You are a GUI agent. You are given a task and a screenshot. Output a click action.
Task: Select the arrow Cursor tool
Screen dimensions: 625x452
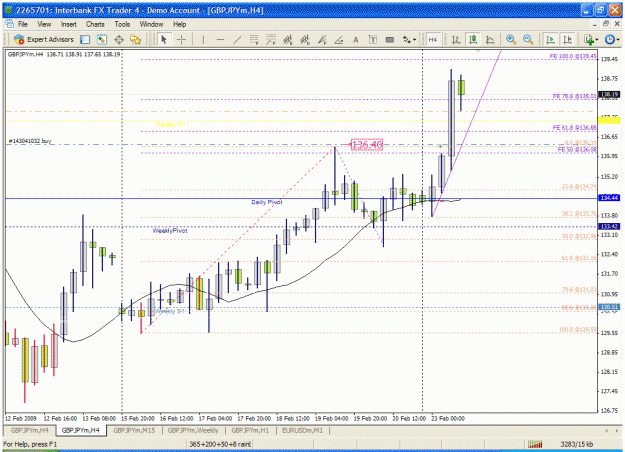pyautogui.click(x=163, y=39)
